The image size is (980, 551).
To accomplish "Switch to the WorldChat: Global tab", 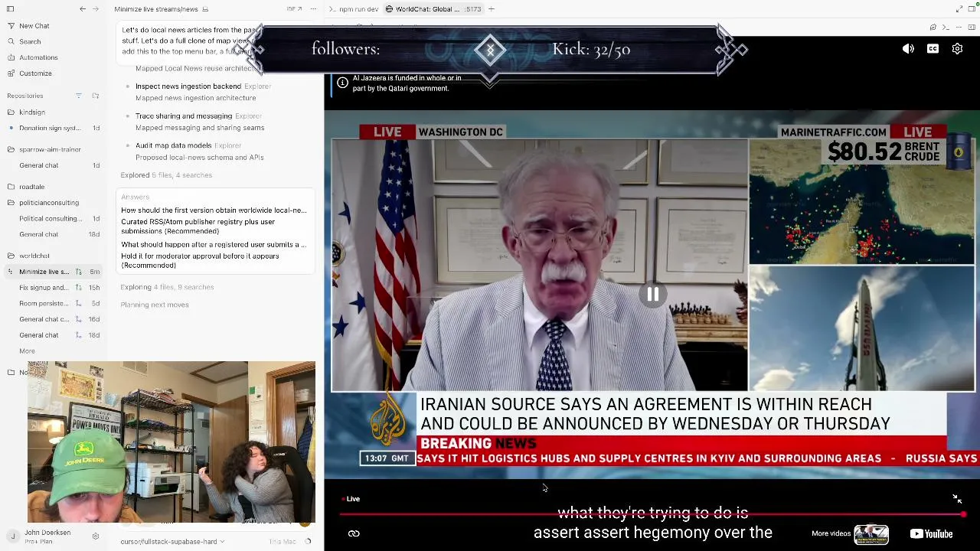I will click(433, 9).
